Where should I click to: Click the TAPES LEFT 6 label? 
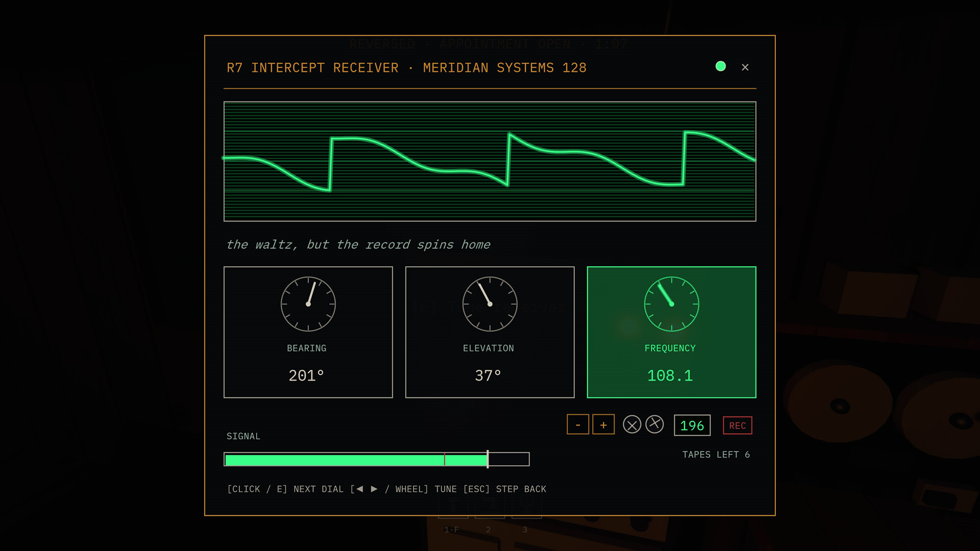coord(716,455)
